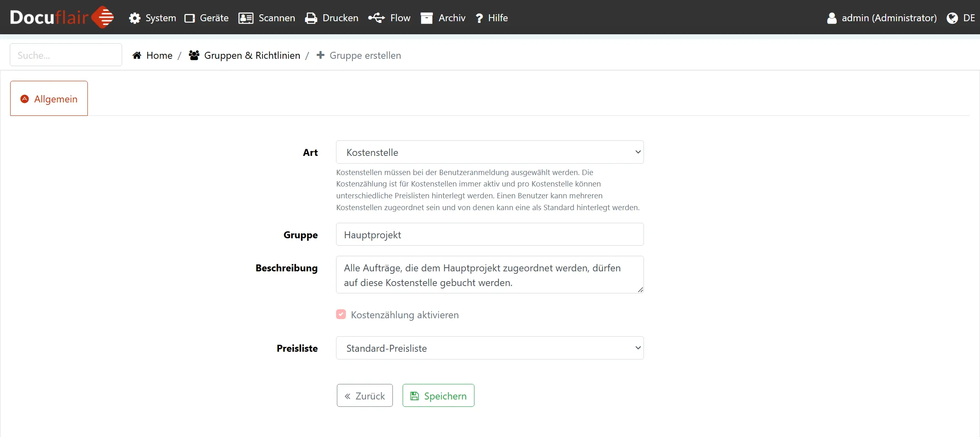Toggle the Kostenzählung aktivieren checkbox
Image resolution: width=980 pixels, height=437 pixels.
pos(341,314)
